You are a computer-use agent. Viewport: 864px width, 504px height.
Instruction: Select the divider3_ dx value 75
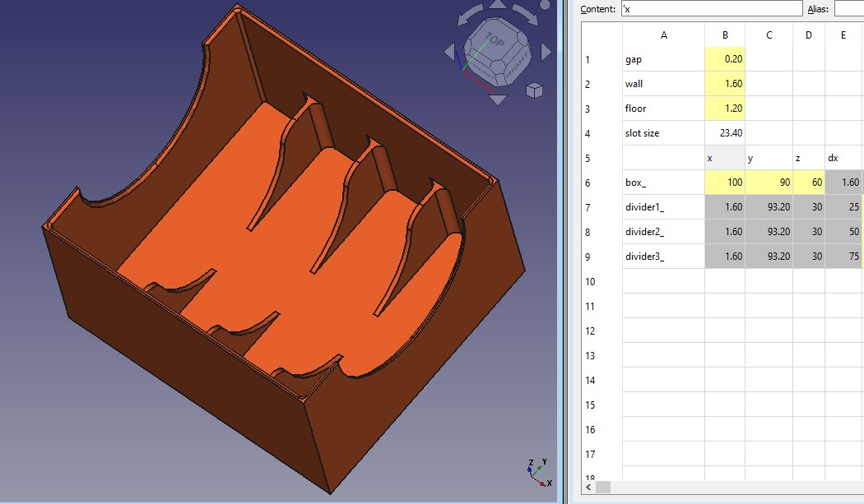(x=843, y=257)
